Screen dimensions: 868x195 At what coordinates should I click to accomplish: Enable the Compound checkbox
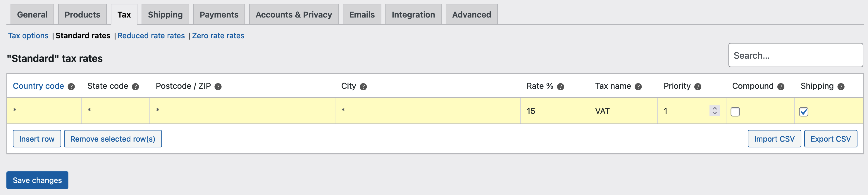point(735,112)
